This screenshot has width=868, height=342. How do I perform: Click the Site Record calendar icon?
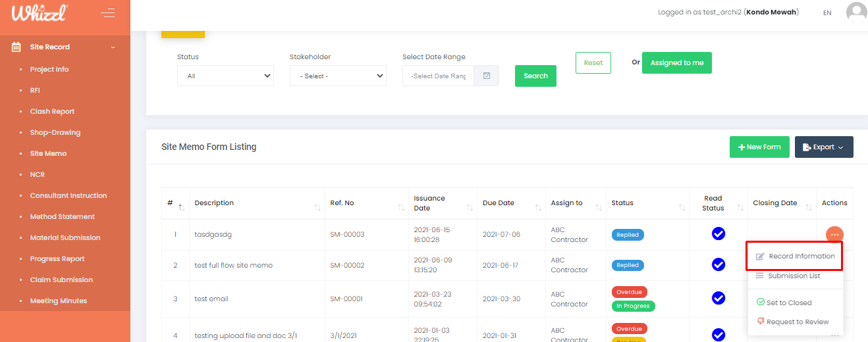pos(16,47)
